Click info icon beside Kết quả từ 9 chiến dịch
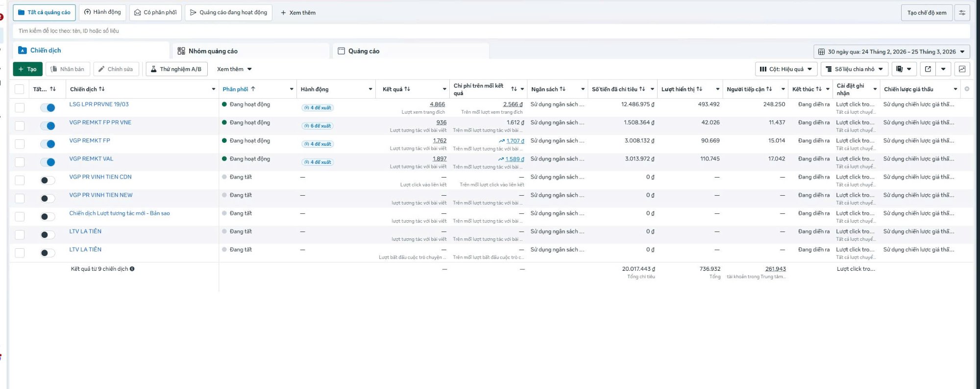980x389 pixels. coord(132,269)
